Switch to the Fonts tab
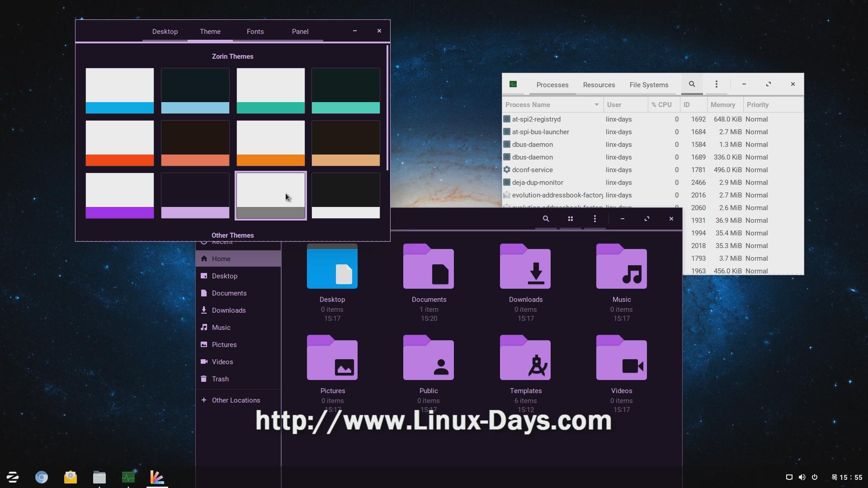This screenshot has width=868, height=488. pyautogui.click(x=255, y=31)
